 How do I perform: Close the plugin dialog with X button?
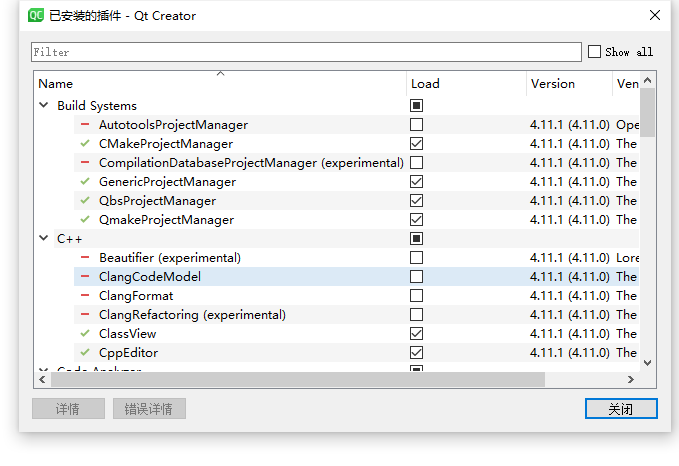pyautogui.click(x=655, y=15)
